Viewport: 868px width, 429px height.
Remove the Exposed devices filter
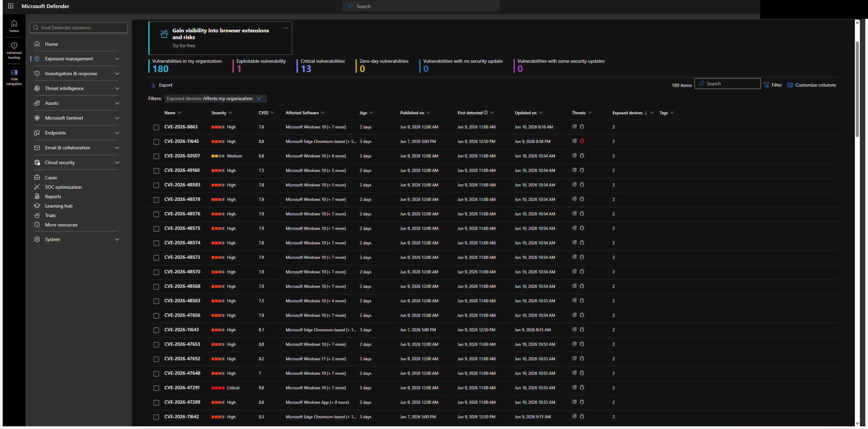pyautogui.click(x=259, y=99)
